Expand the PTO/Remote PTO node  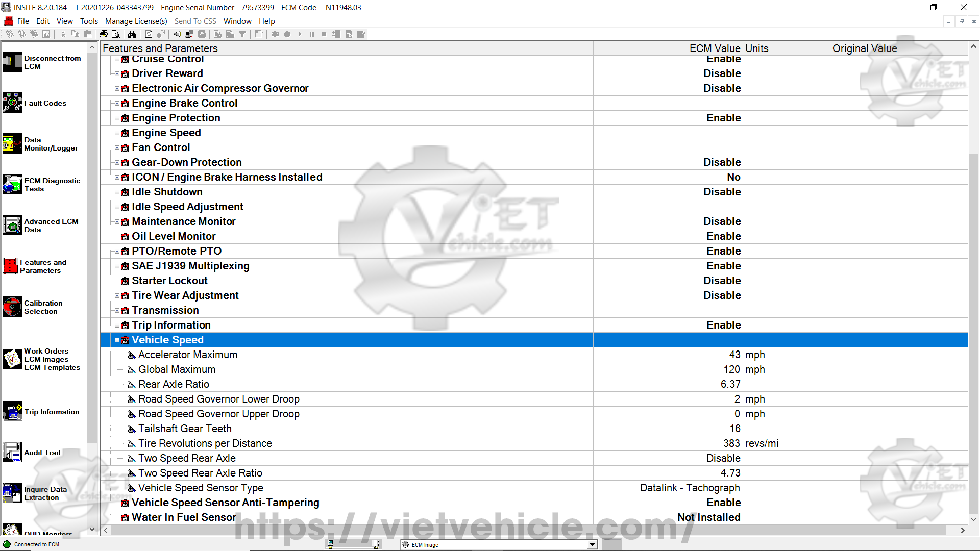pos(117,252)
